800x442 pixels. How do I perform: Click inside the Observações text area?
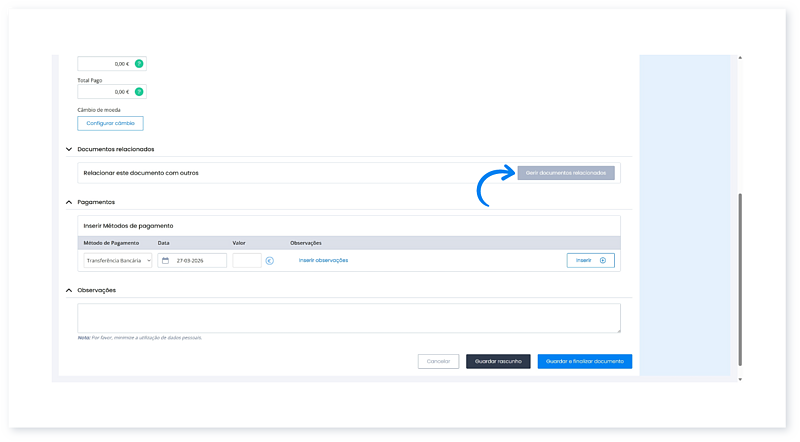(x=348, y=317)
